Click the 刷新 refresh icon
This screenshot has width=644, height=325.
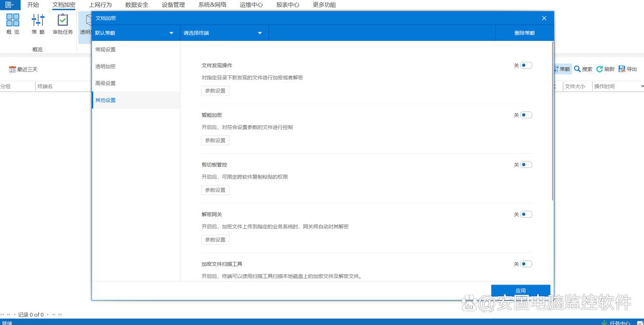click(599, 69)
